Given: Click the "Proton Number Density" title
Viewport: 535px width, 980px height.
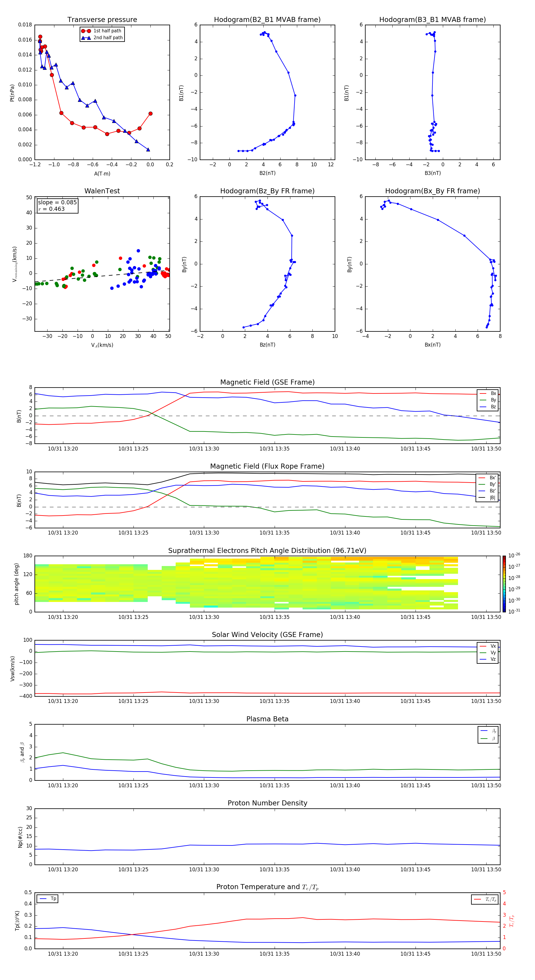Looking at the screenshot, I should pyautogui.click(x=267, y=803).
